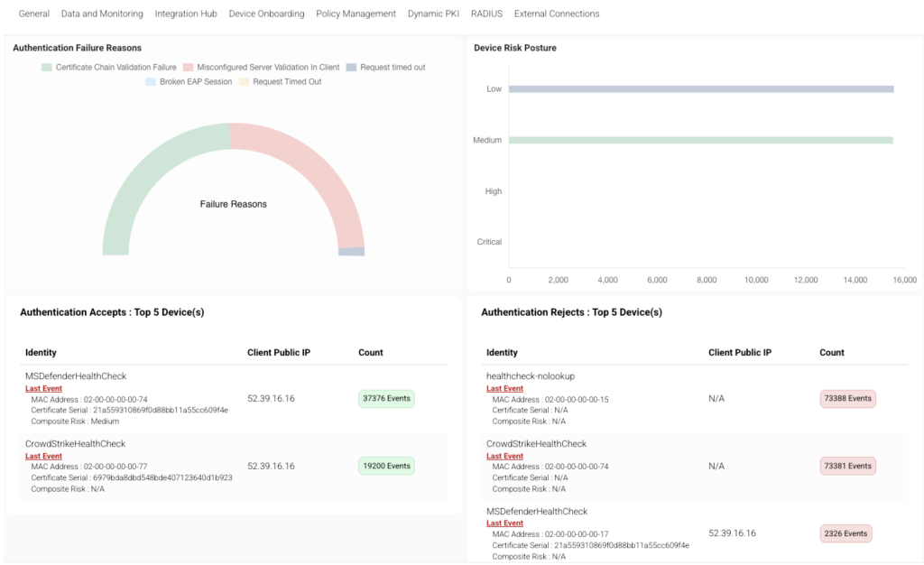
Task: Open the Dynamic PKI tab
Action: (x=433, y=14)
